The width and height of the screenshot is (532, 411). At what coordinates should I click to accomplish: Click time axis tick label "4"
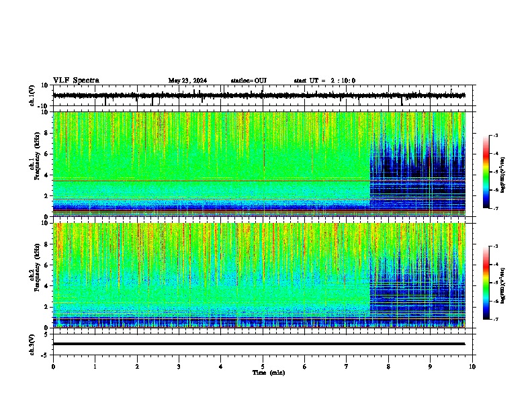[221, 367]
